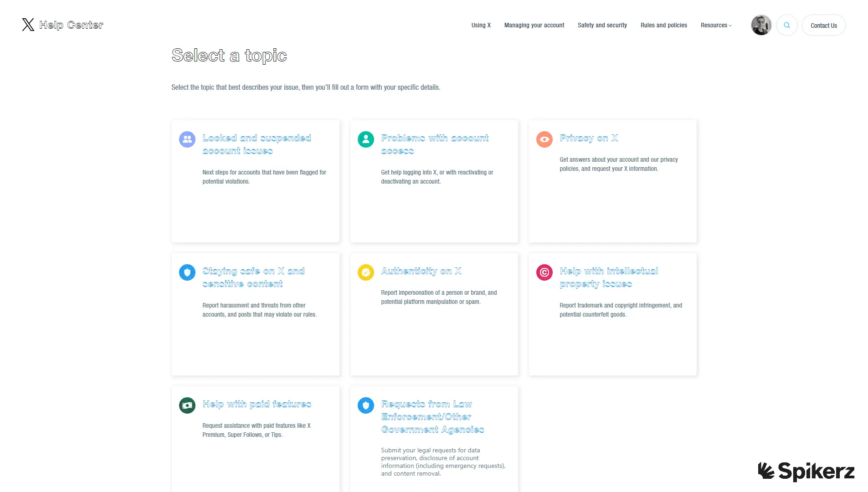
Task: Open Authenticity on X topic
Action: pyautogui.click(x=421, y=271)
